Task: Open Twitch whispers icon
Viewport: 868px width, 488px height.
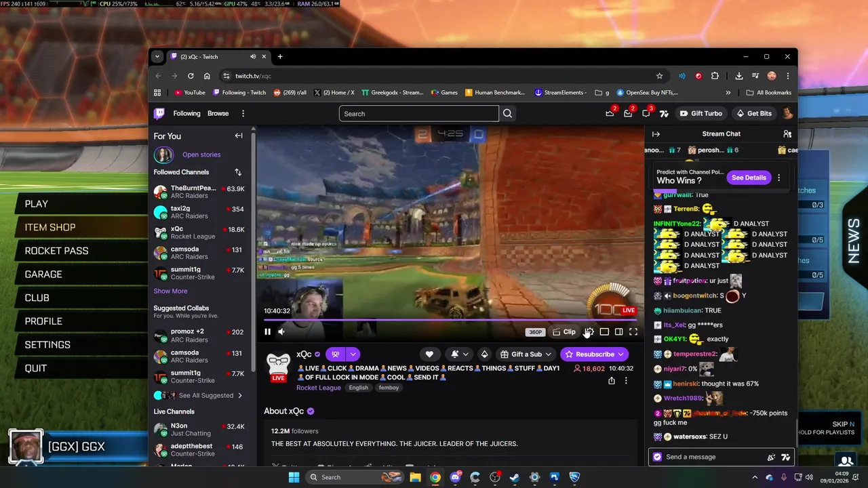Action: pyautogui.click(x=646, y=113)
